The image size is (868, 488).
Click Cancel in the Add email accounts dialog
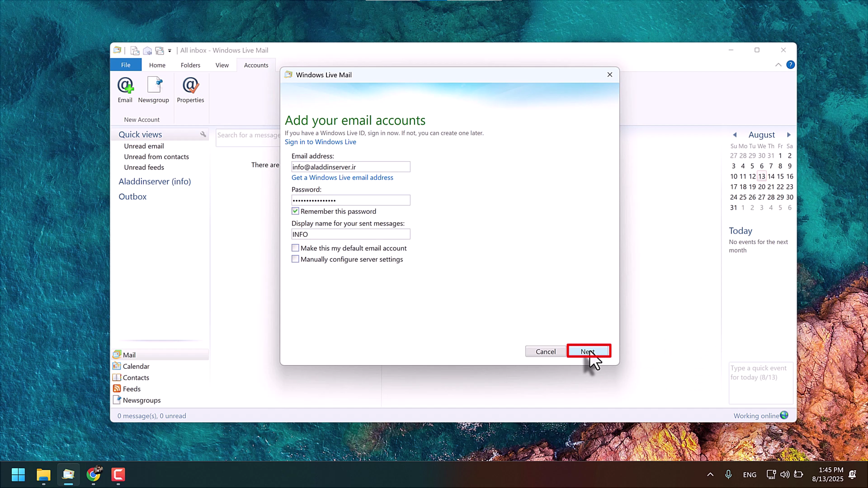pos(546,352)
